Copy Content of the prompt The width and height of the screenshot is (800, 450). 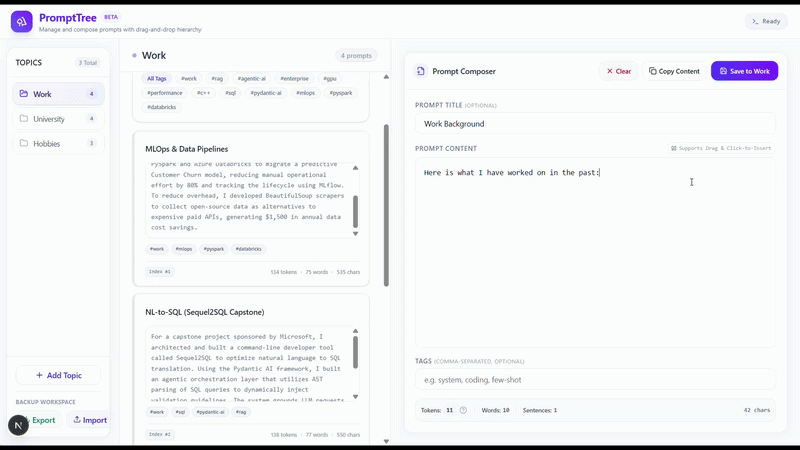(674, 71)
